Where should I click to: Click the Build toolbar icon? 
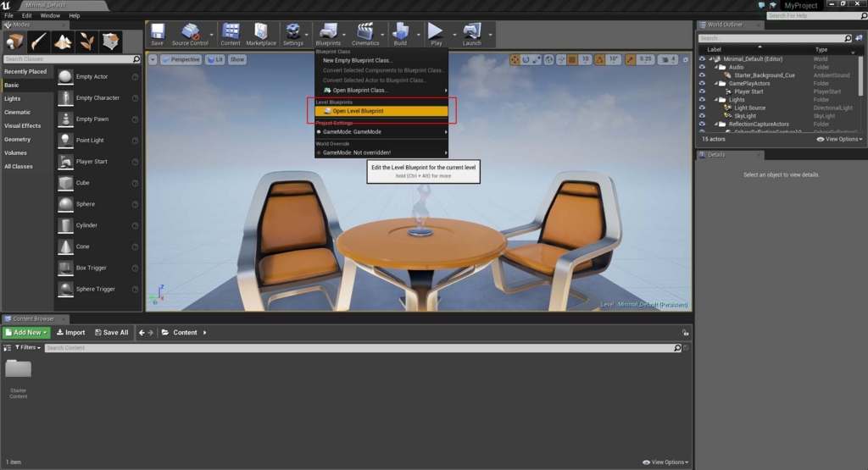pyautogui.click(x=400, y=34)
